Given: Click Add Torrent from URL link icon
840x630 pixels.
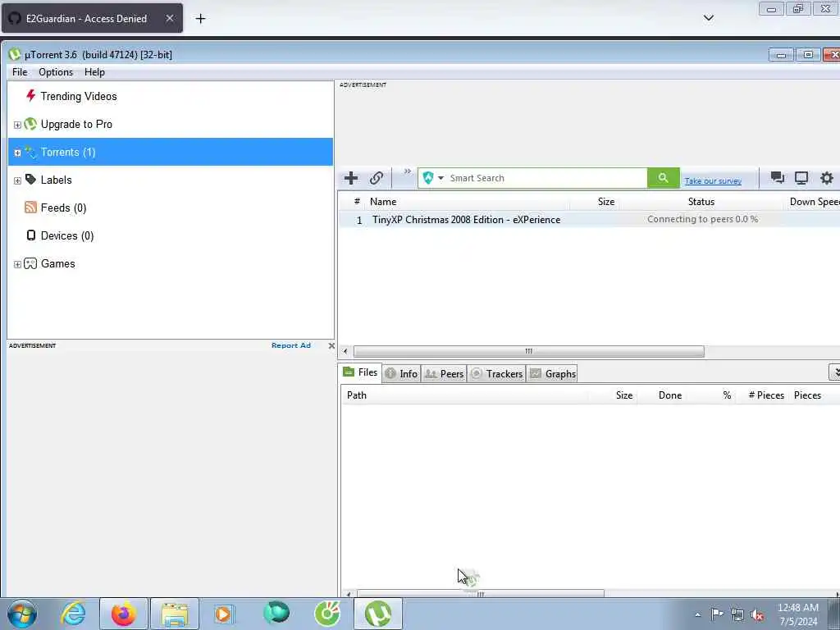Looking at the screenshot, I should tap(376, 178).
